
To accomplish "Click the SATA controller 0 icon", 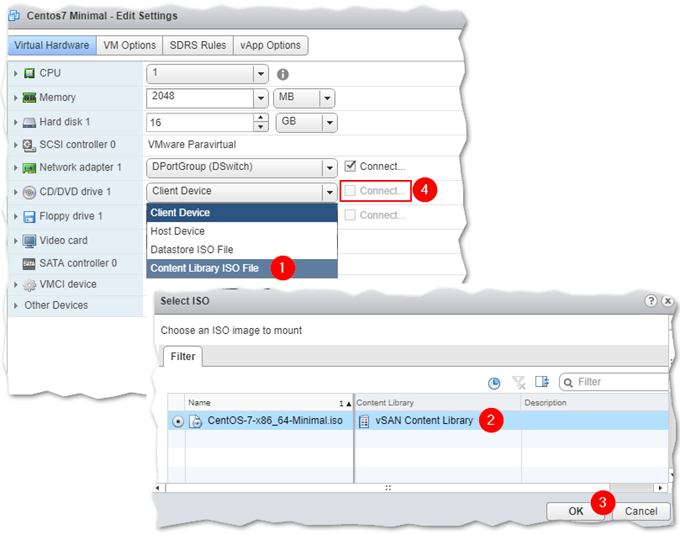I will [x=29, y=264].
